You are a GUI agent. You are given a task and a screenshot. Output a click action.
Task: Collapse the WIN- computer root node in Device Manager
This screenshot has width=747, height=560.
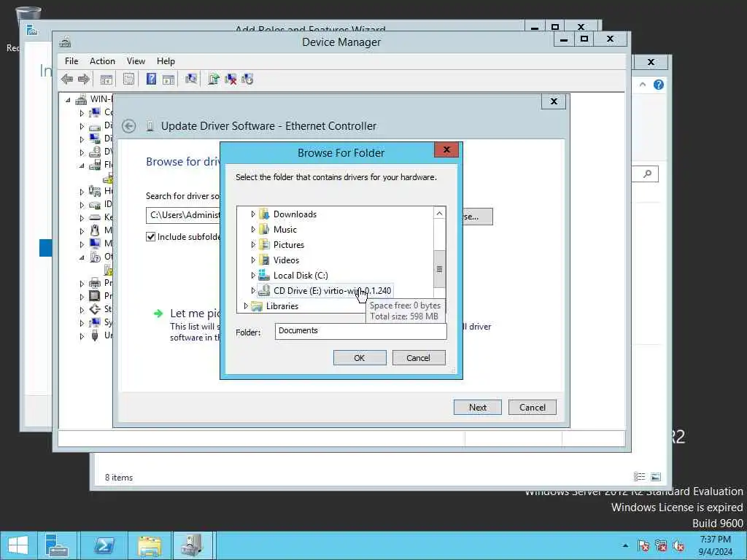point(68,100)
